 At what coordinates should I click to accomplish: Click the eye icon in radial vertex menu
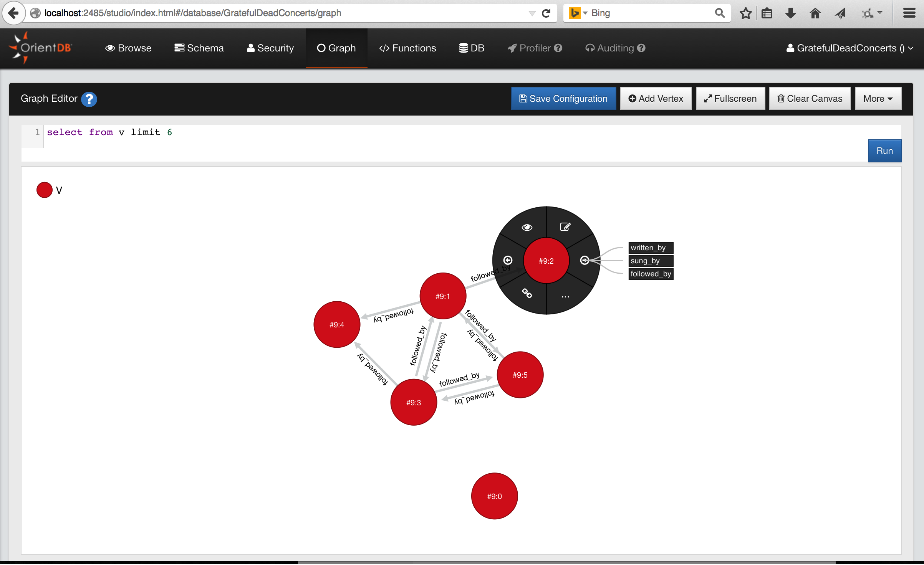(527, 227)
